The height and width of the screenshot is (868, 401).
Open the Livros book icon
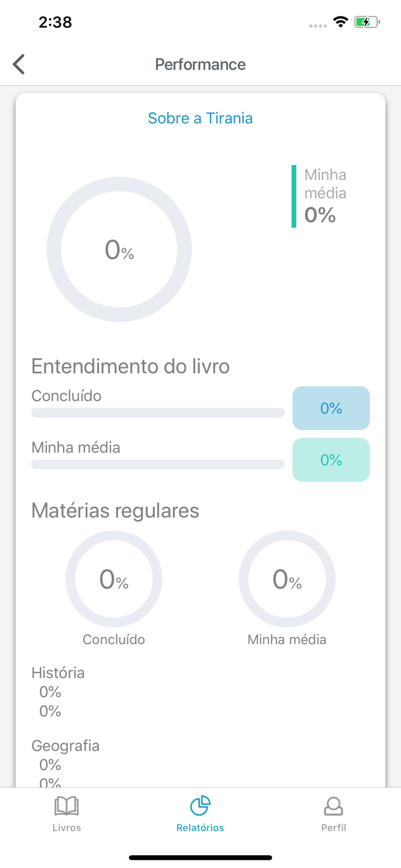click(x=67, y=805)
